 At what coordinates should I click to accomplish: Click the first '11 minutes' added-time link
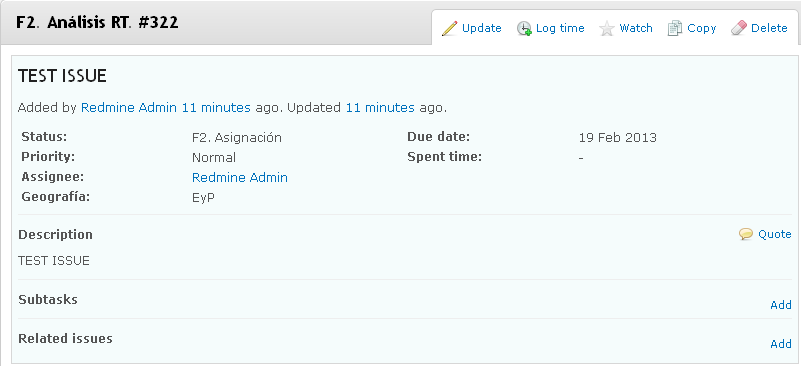pos(216,108)
